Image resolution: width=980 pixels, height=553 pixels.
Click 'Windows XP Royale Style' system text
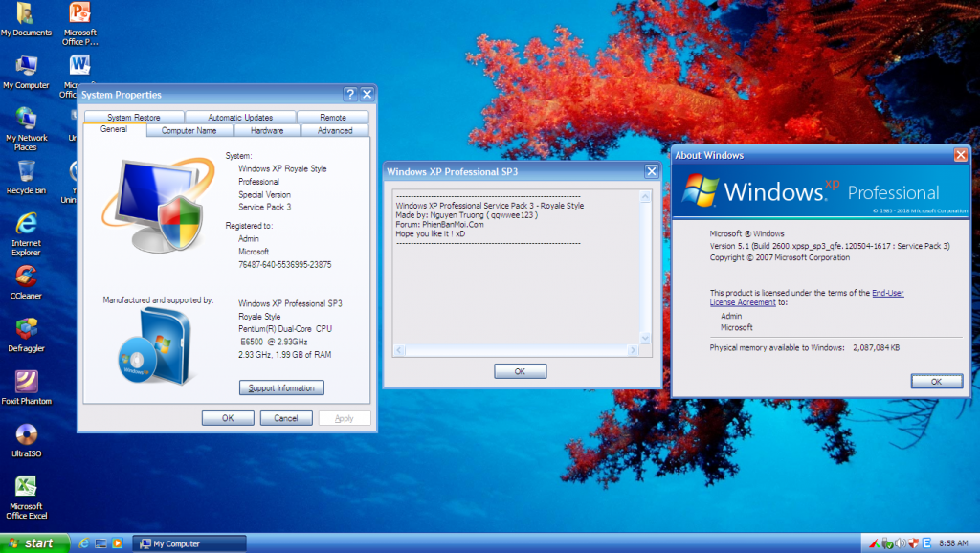282,168
